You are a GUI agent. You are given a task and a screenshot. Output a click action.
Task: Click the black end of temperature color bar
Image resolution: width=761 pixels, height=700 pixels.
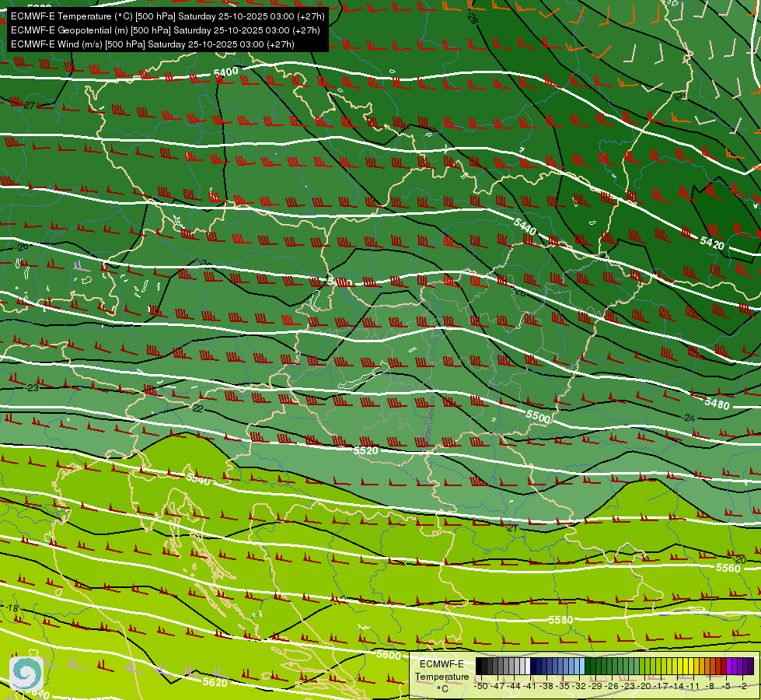[x=479, y=666]
